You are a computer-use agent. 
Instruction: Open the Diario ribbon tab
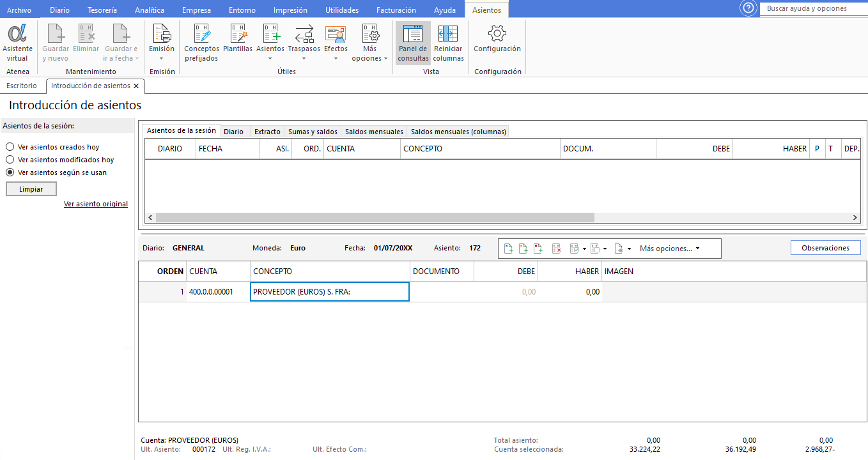59,10
